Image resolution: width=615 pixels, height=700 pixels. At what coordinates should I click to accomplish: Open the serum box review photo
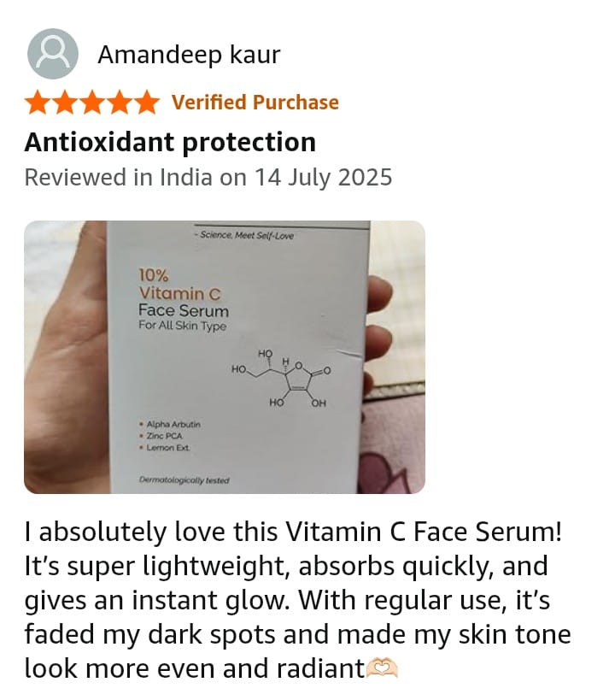(225, 357)
